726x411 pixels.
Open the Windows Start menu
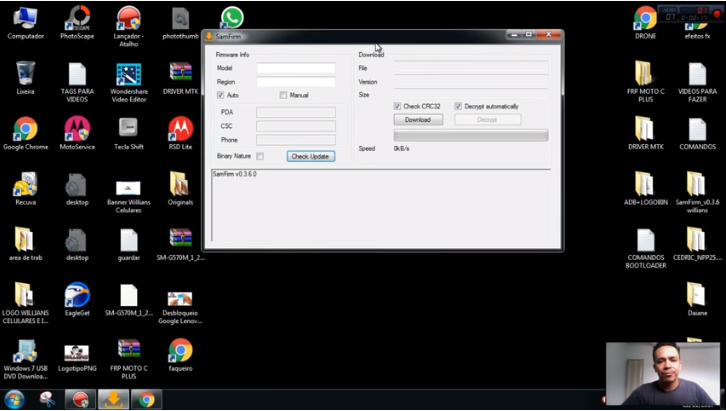14,399
